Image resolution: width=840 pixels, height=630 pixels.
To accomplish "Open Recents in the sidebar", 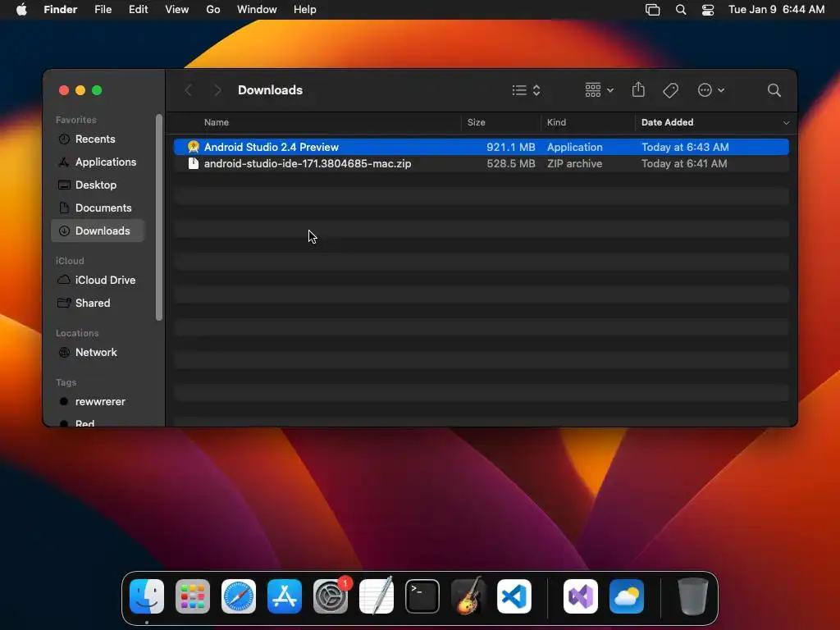I will [98, 139].
